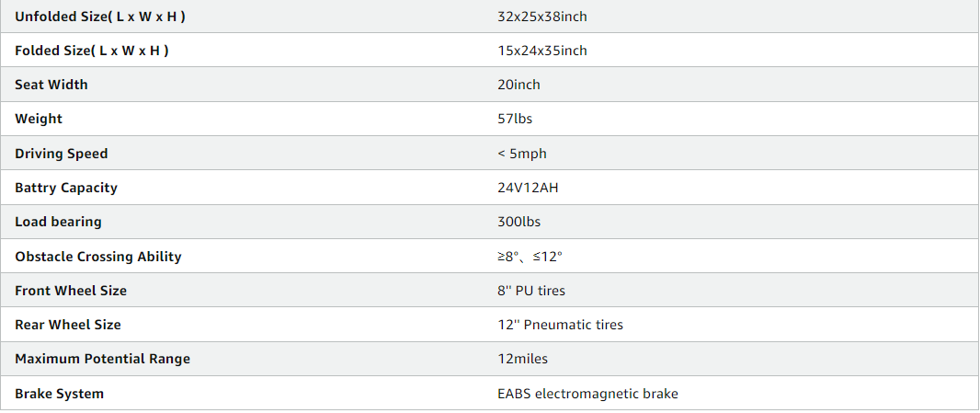Select the 57lbs weight value

[x=515, y=119]
